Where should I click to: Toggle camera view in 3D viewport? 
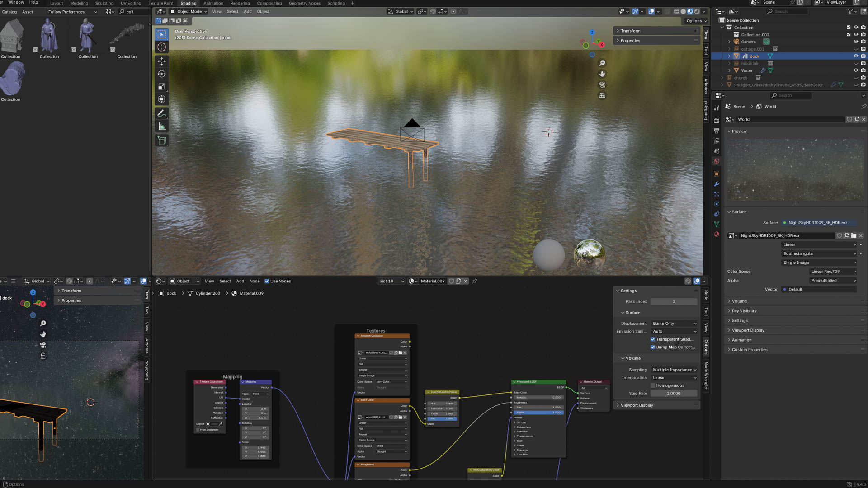(602, 84)
